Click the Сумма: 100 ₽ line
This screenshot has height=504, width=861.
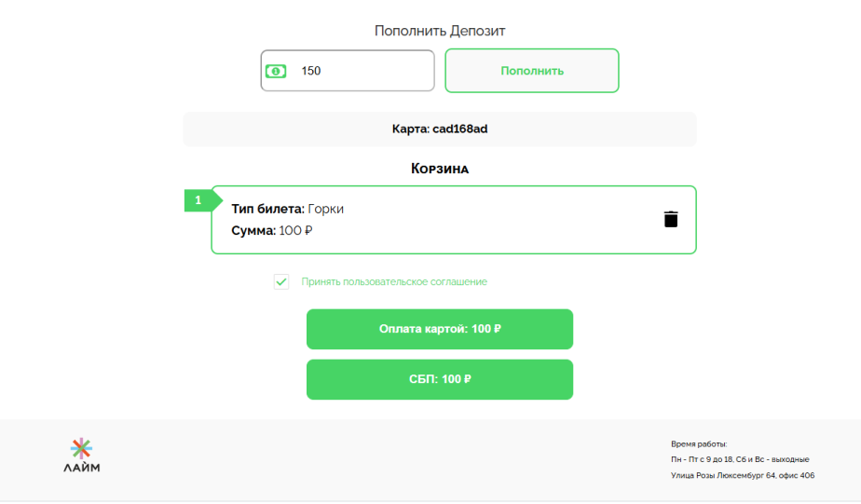272,230
